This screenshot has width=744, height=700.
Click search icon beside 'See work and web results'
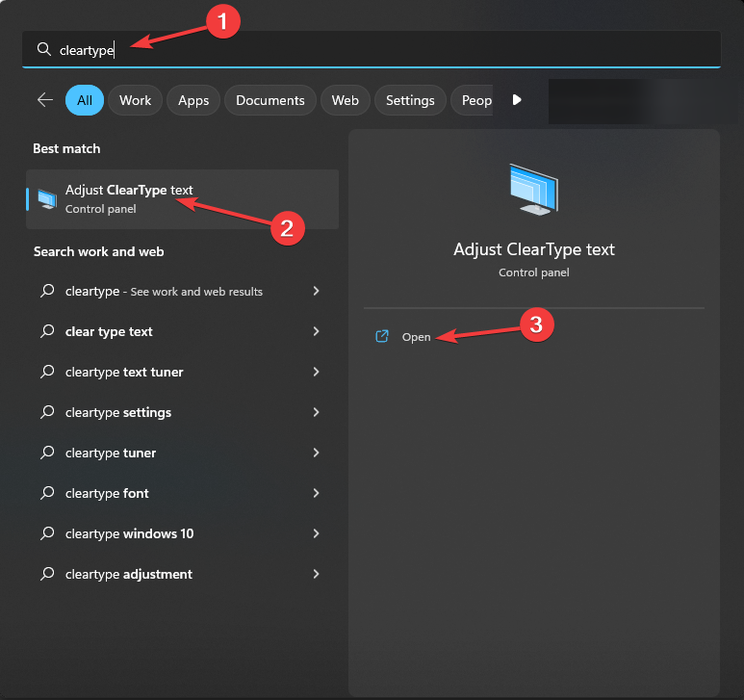coord(47,291)
